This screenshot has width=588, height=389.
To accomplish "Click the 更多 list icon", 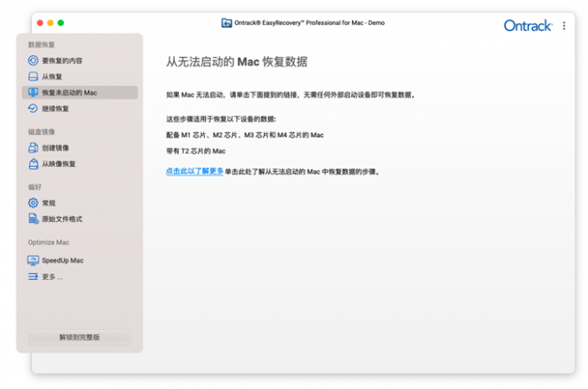I will pyautogui.click(x=33, y=277).
